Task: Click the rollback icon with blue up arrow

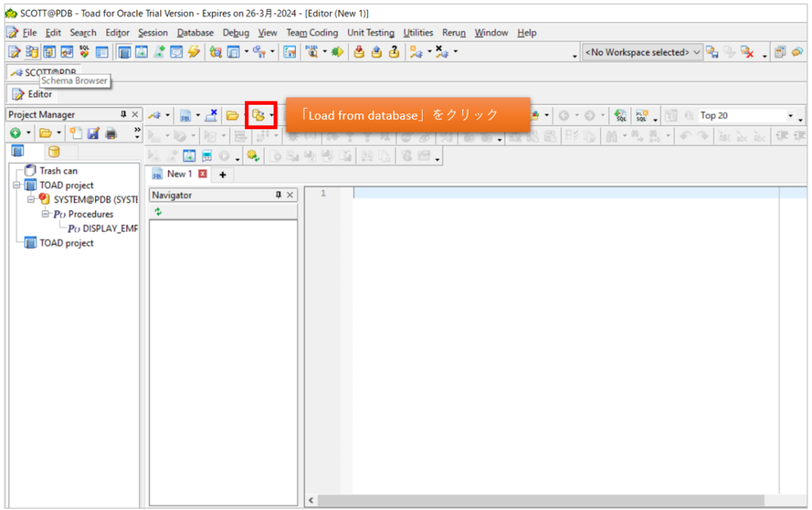Action: pos(377,52)
